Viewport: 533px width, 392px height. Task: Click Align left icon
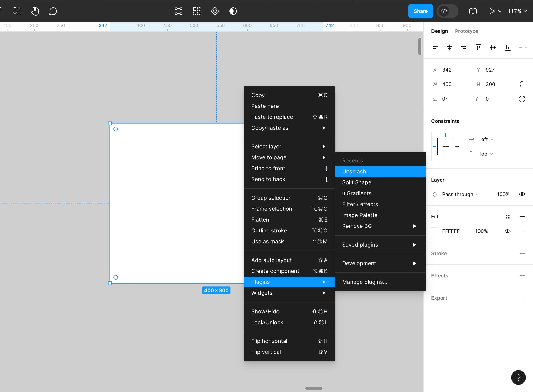tap(435, 48)
